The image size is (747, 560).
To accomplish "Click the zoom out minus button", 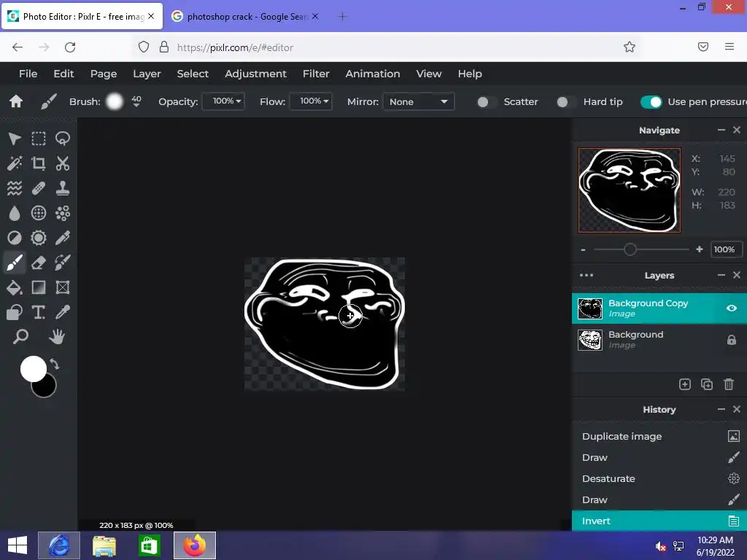I will [x=583, y=249].
